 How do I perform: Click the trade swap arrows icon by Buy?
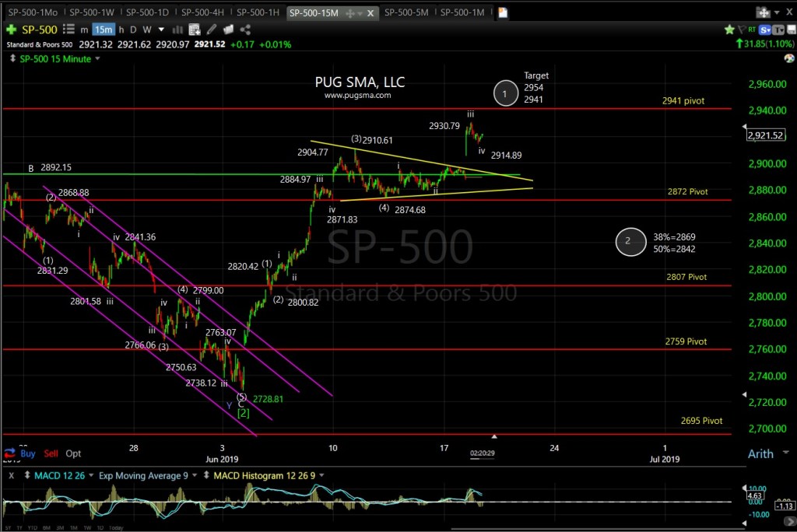pos(9,452)
